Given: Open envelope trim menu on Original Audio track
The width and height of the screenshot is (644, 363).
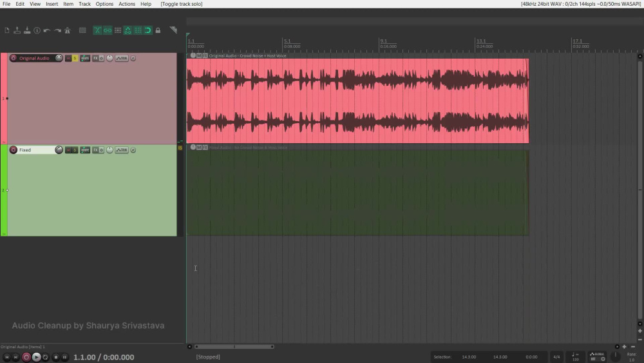Looking at the screenshot, I should coord(122,59).
